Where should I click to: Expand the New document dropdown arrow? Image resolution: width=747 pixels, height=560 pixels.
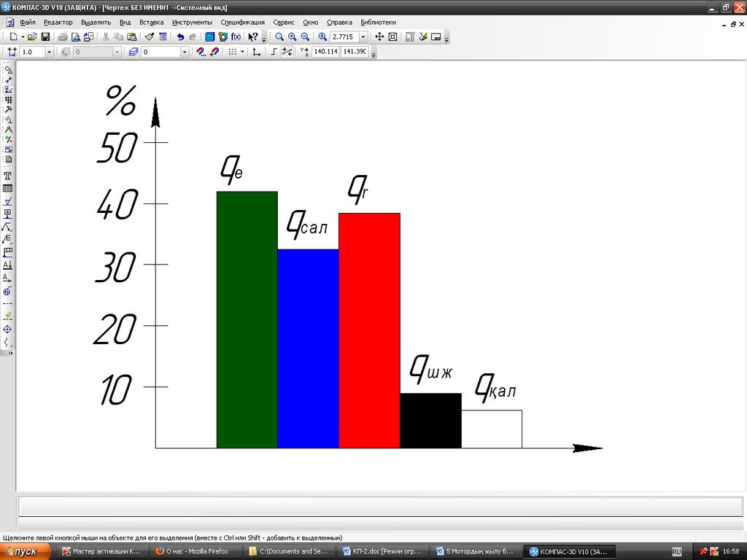point(23,36)
